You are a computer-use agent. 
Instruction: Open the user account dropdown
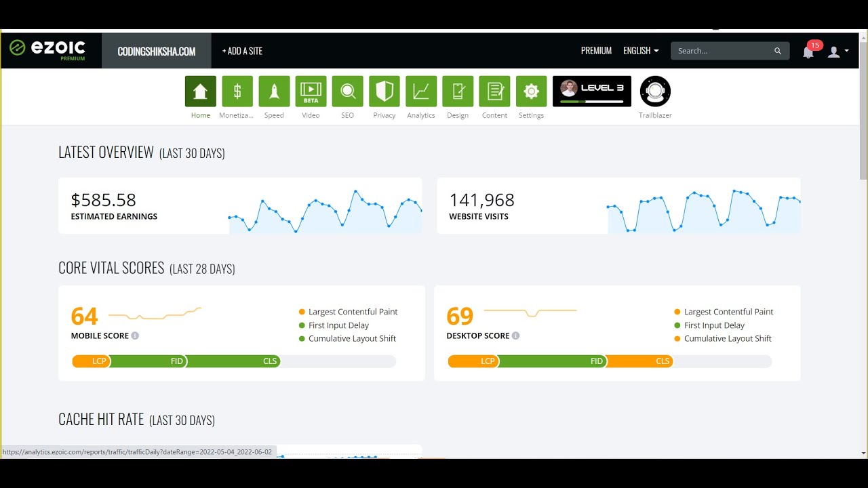(x=837, y=52)
